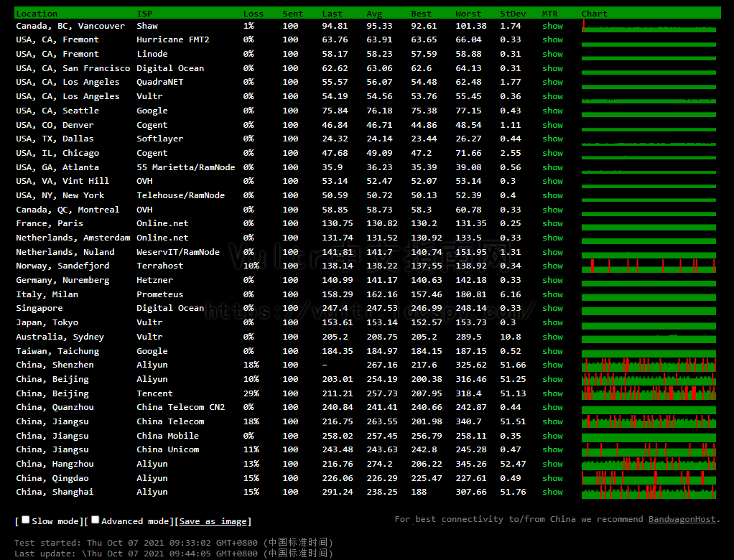Show MTR for France Paris Online.net

click(x=552, y=223)
